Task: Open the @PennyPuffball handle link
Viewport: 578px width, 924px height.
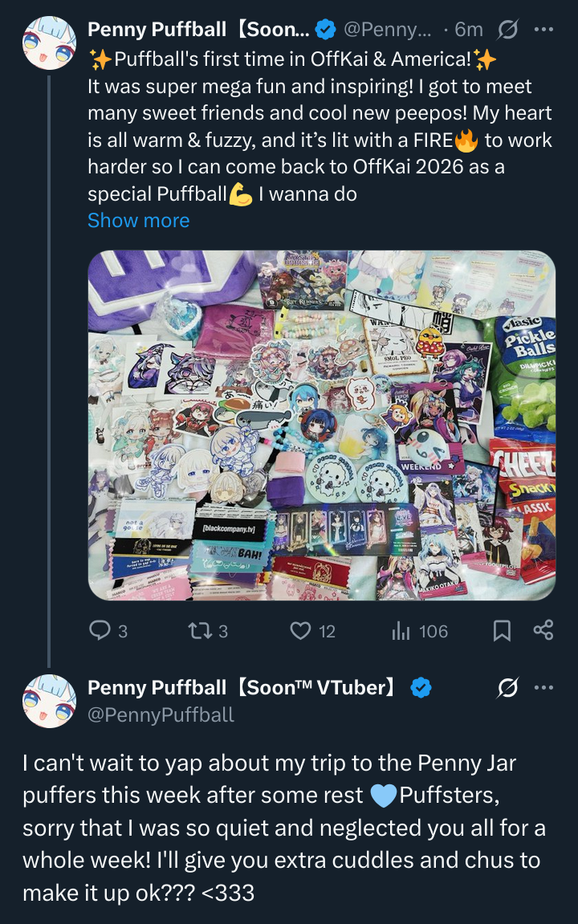Action: click(161, 714)
